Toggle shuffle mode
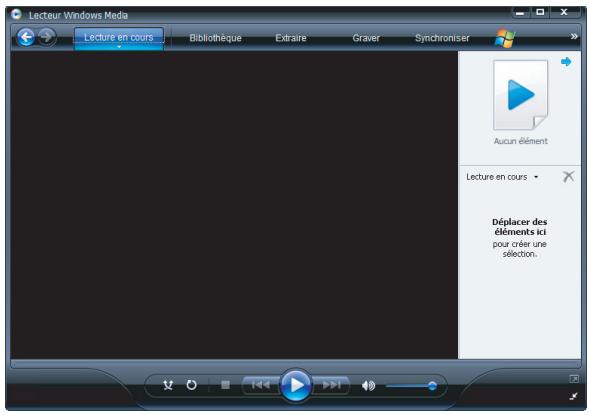Image resolution: width=590 pixels, height=415 pixels. [168, 385]
